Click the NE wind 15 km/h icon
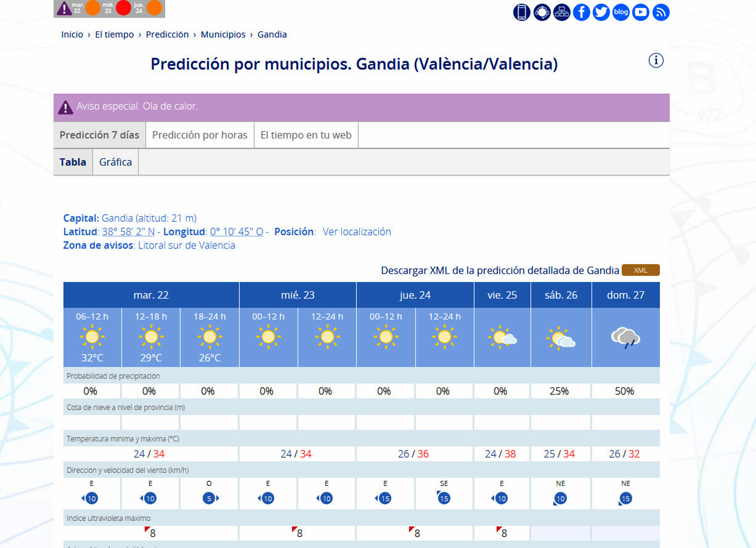Image resolution: width=756 pixels, height=548 pixels. [x=625, y=499]
